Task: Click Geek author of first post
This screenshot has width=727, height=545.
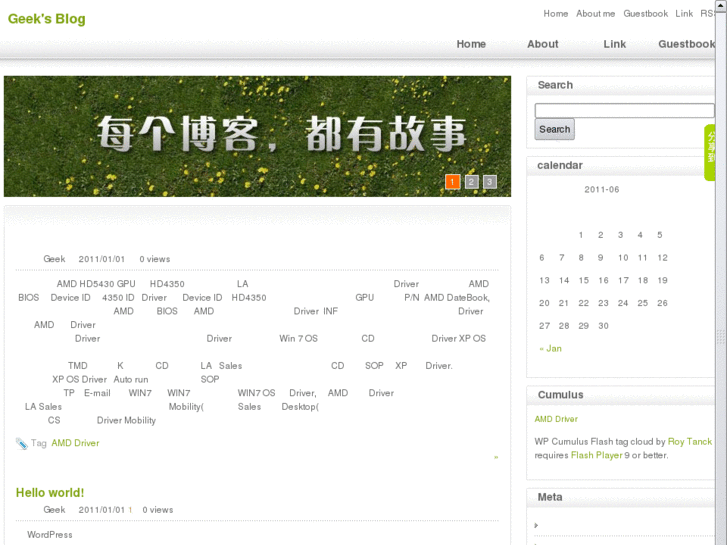Action: pos(54,259)
